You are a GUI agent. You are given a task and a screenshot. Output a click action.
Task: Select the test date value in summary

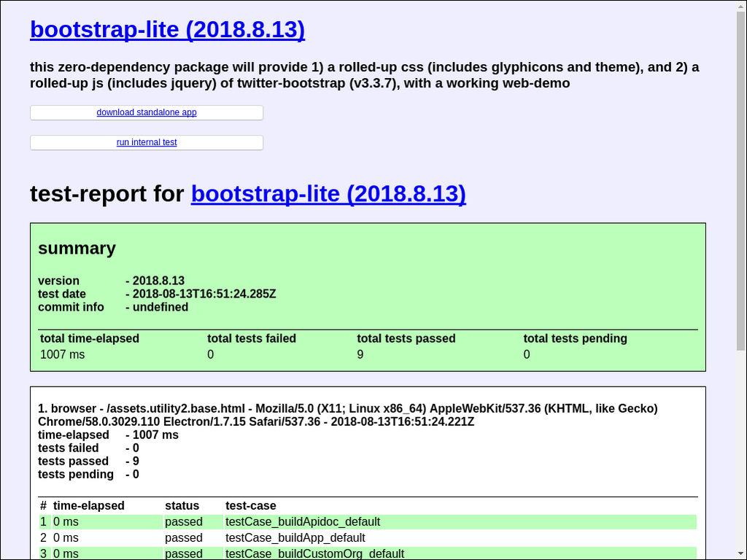coord(204,294)
